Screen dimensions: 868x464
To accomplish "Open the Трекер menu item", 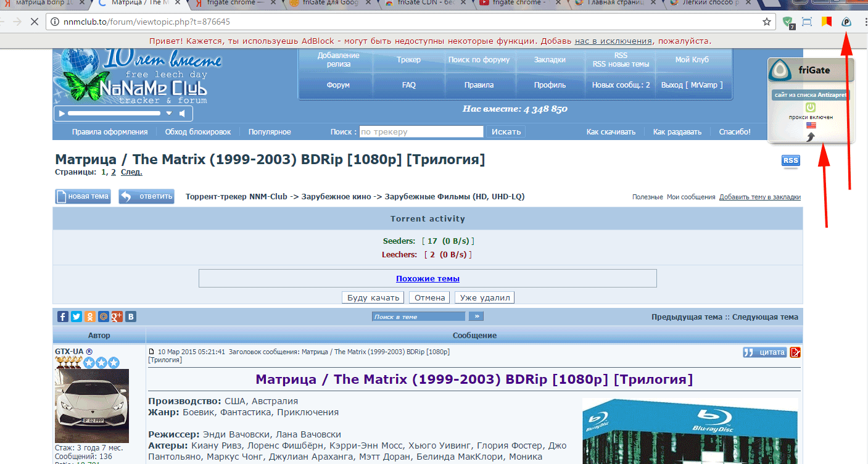I will point(409,60).
